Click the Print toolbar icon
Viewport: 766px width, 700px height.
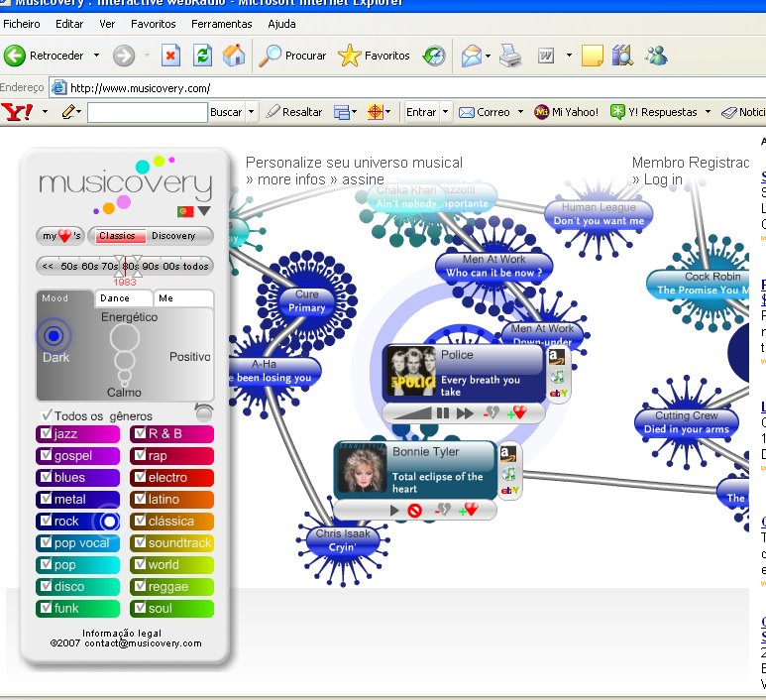(x=510, y=56)
